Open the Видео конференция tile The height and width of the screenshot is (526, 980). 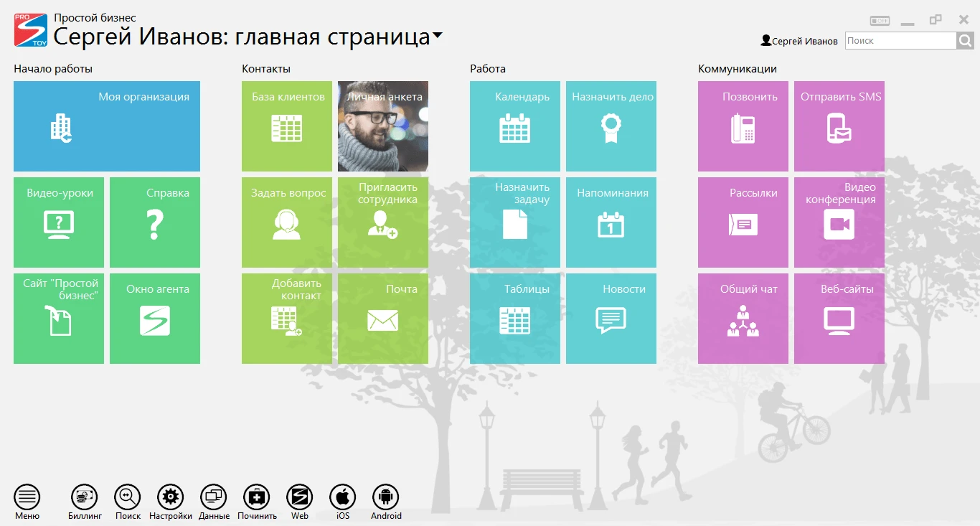(839, 222)
